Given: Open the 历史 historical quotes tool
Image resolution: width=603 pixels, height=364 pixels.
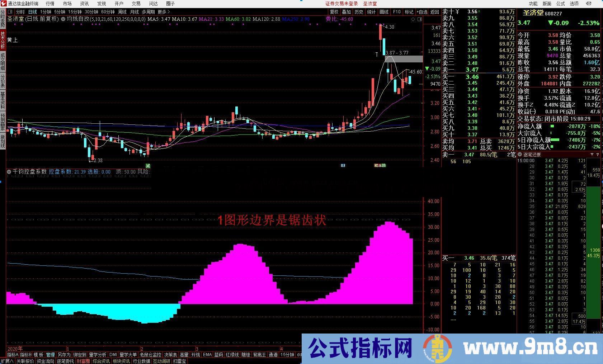Looking at the screenshot, I should click(359, 12).
